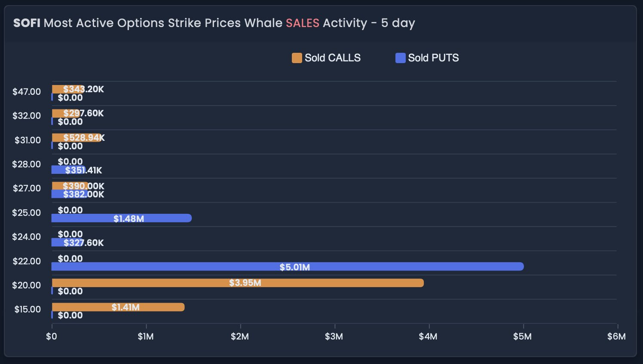Toggle the Sold CALLS legend swatch
The width and height of the screenshot is (643, 364).
pos(297,58)
